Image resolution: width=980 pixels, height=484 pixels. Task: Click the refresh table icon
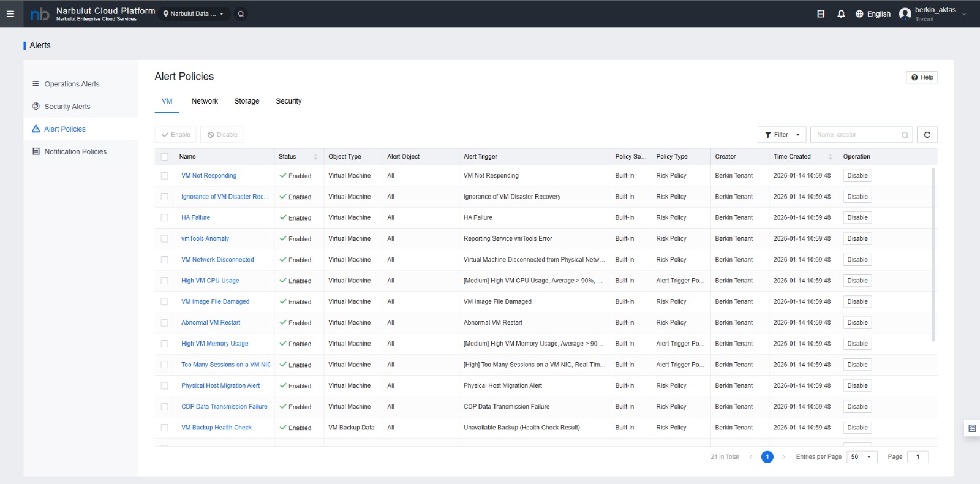point(927,135)
